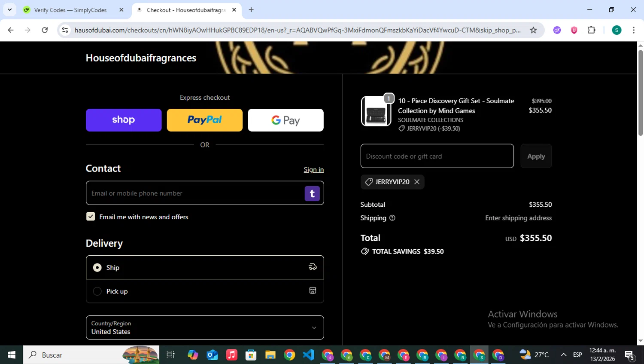This screenshot has height=364, width=644.
Task: Pay with the PayPal button
Action: 205,120
